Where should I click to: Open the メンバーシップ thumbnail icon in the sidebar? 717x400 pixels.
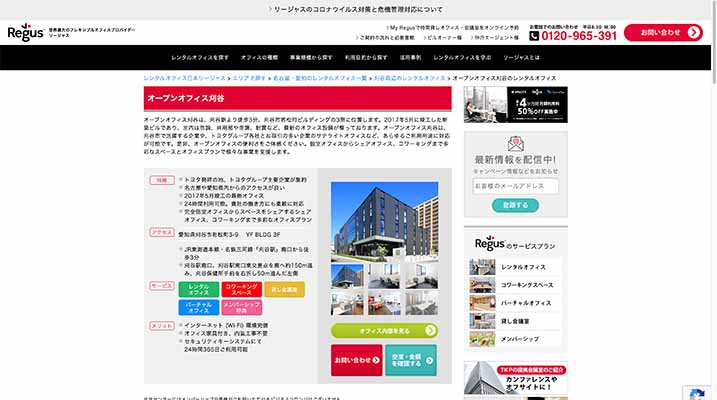(x=482, y=339)
